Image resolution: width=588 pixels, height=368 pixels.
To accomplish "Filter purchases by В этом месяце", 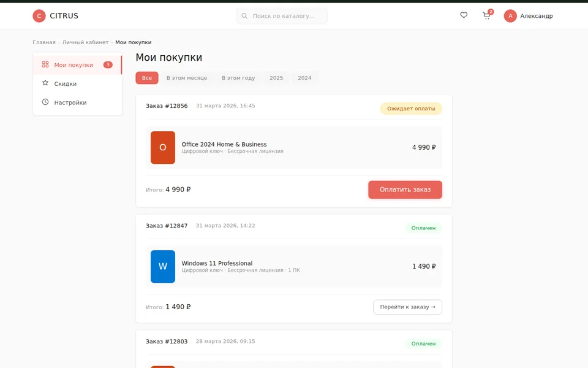I will click(187, 78).
